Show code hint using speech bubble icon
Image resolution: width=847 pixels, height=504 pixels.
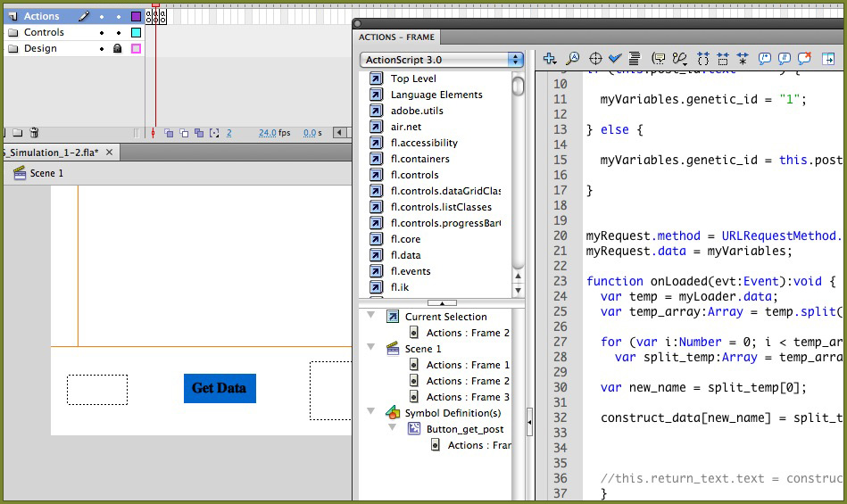point(659,59)
